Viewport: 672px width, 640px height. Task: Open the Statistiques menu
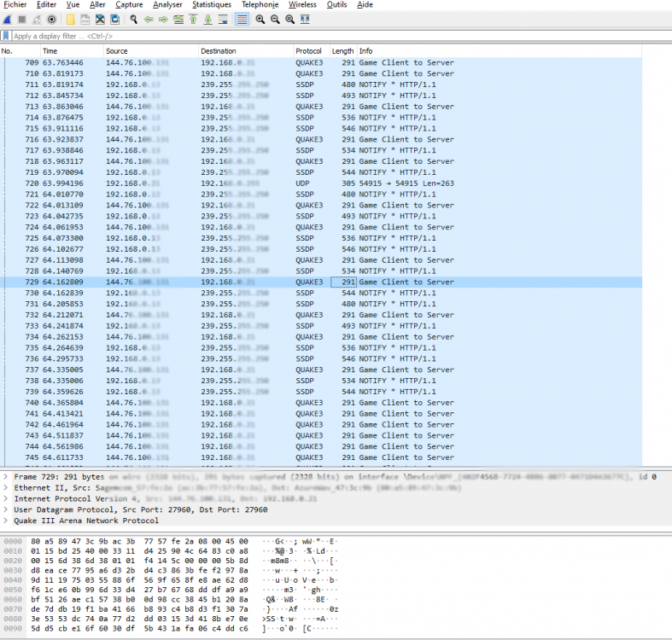212,5
